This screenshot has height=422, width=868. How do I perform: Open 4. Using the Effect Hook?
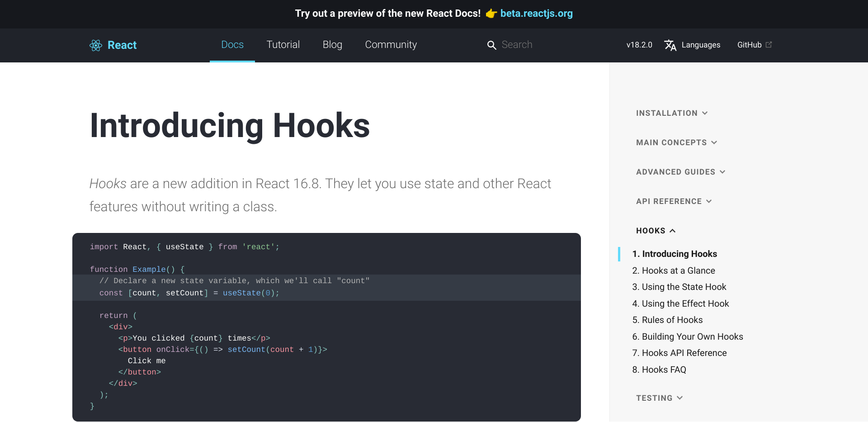tap(680, 303)
